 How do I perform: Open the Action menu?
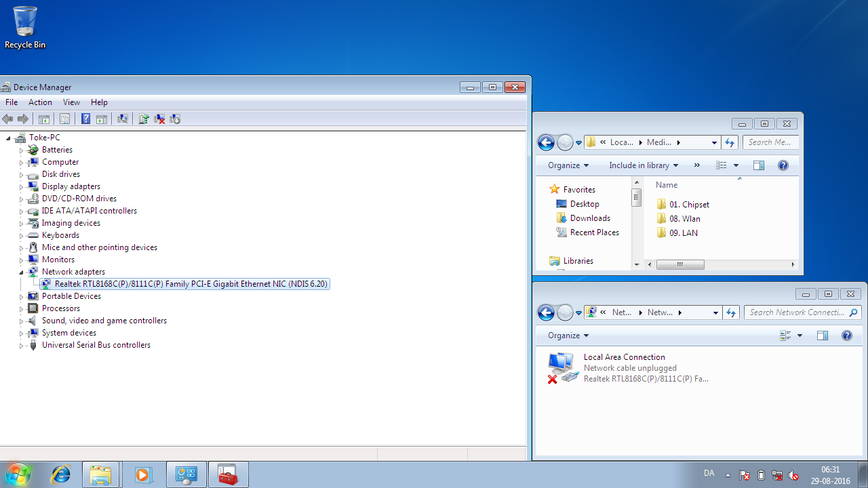(40, 102)
